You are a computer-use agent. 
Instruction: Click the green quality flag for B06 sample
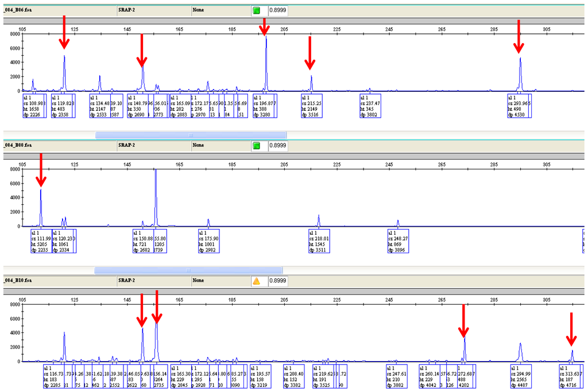point(256,10)
